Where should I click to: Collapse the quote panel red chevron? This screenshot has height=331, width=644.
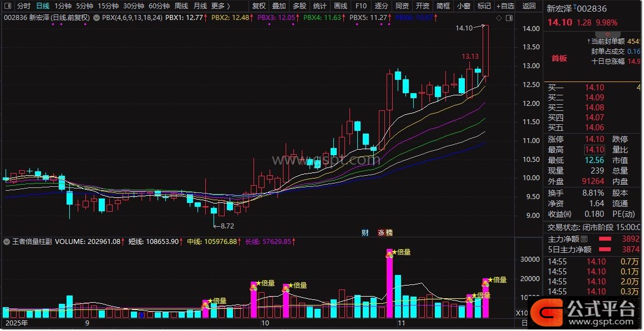click(x=607, y=34)
